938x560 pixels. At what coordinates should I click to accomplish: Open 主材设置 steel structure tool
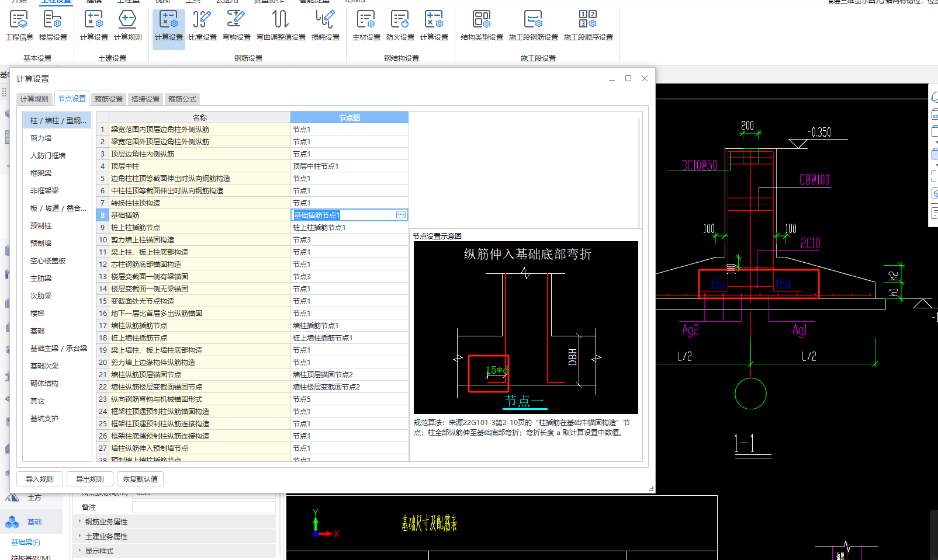(366, 26)
